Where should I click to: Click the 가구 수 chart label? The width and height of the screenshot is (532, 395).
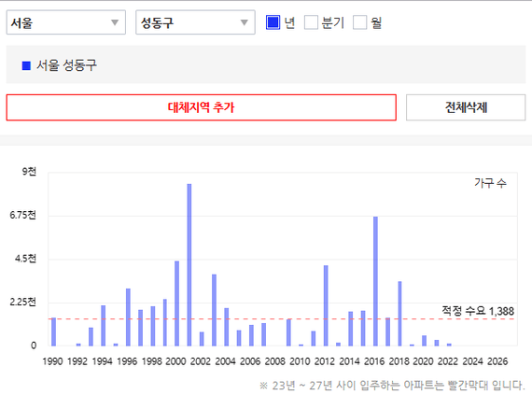[x=490, y=183]
